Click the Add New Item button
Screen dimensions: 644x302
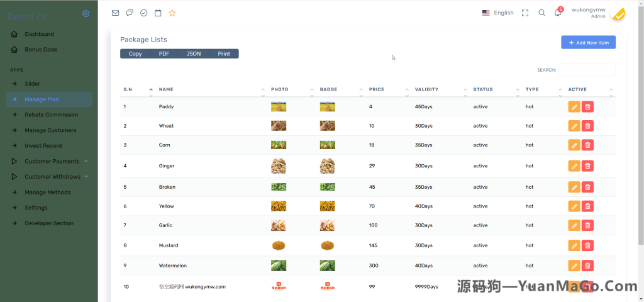pyautogui.click(x=588, y=42)
